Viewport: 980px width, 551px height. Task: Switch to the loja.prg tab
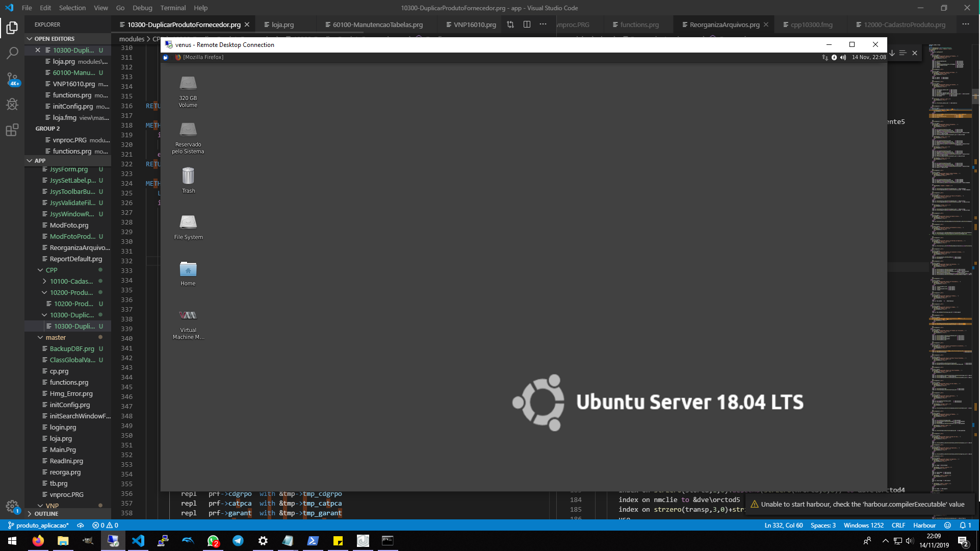click(x=282, y=24)
